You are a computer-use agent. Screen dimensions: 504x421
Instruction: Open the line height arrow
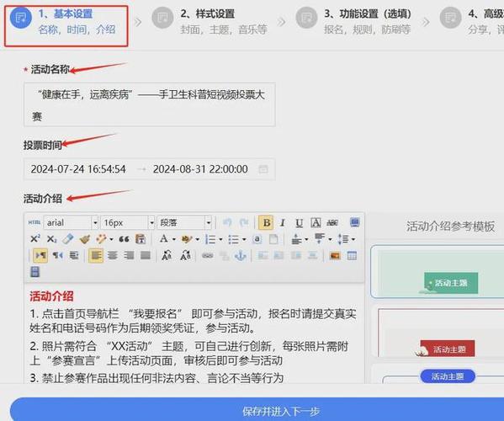[x=353, y=239]
